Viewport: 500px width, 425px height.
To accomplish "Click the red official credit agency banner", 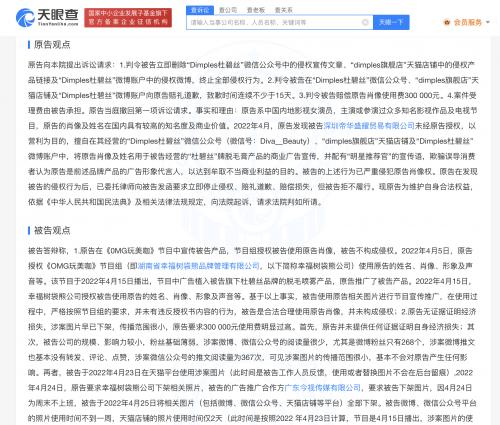I will pos(128,18).
